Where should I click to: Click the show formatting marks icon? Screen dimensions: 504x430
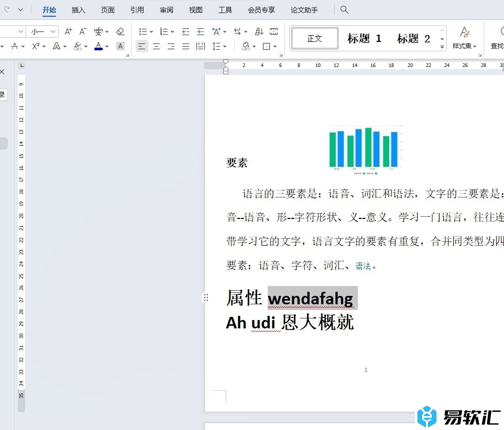click(x=274, y=31)
